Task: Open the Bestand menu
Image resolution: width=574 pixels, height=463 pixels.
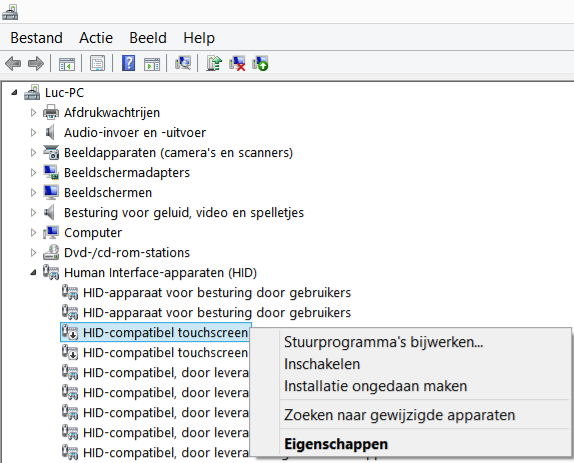Action: point(36,38)
